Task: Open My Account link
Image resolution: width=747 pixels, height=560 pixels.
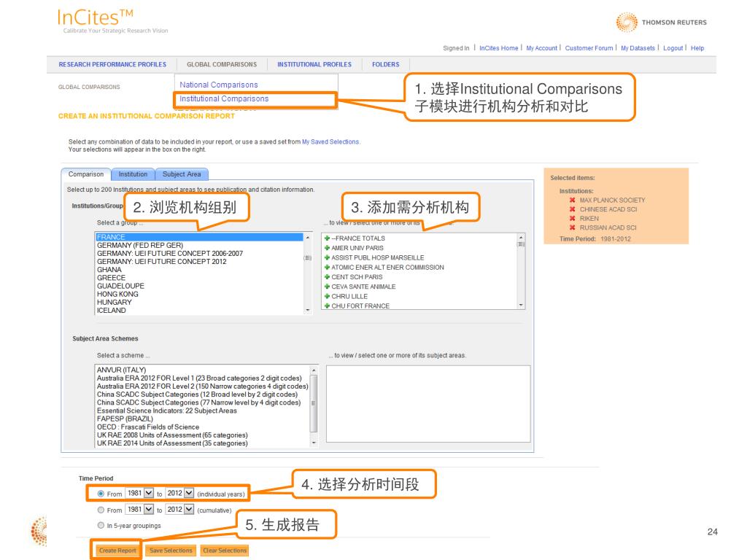Action: pyautogui.click(x=541, y=48)
